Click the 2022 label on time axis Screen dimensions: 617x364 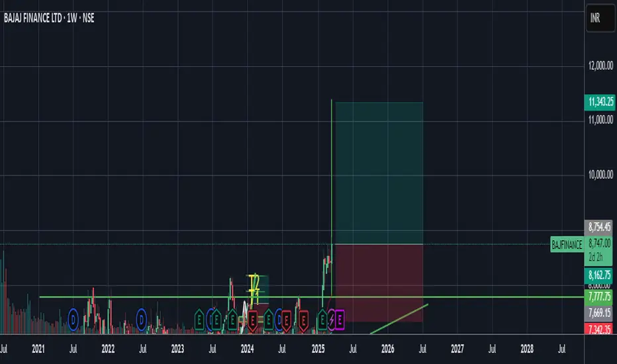108,349
